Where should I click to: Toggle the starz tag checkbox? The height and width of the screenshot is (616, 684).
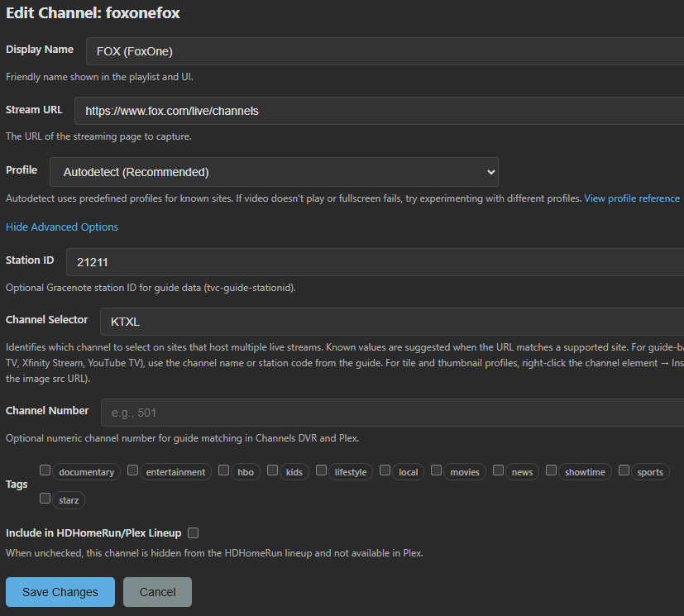(45, 499)
